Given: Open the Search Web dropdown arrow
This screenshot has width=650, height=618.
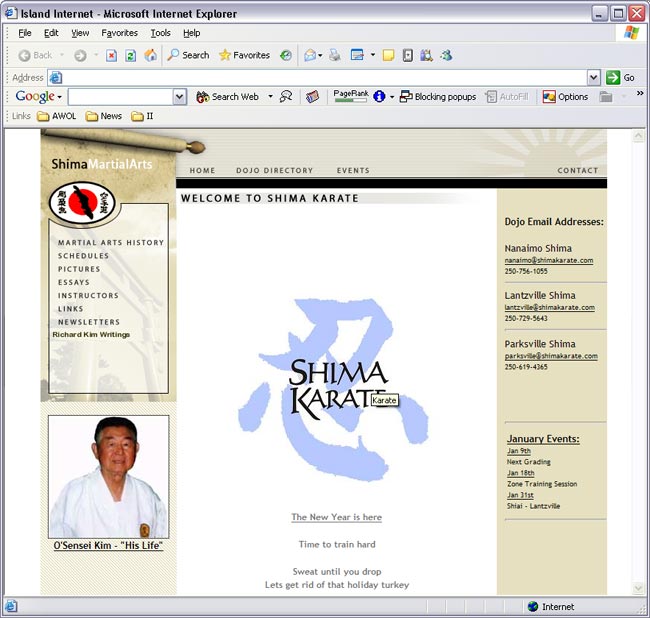Looking at the screenshot, I should 270,97.
